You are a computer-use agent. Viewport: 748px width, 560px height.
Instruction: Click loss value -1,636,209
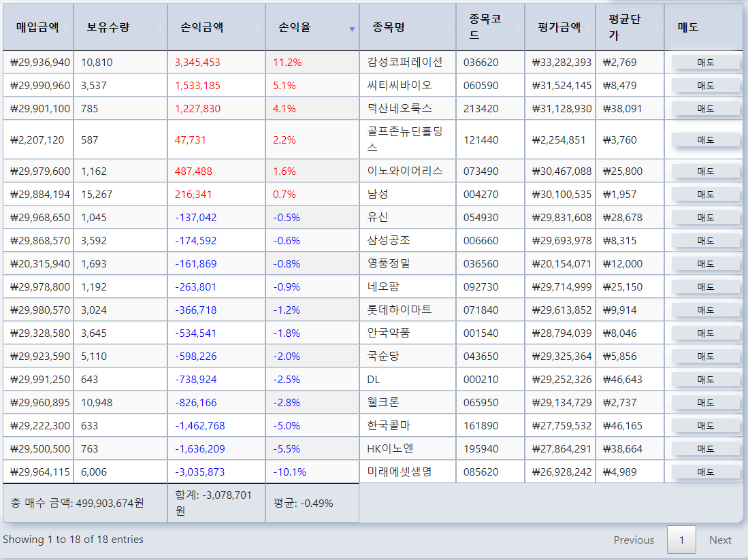point(200,449)
